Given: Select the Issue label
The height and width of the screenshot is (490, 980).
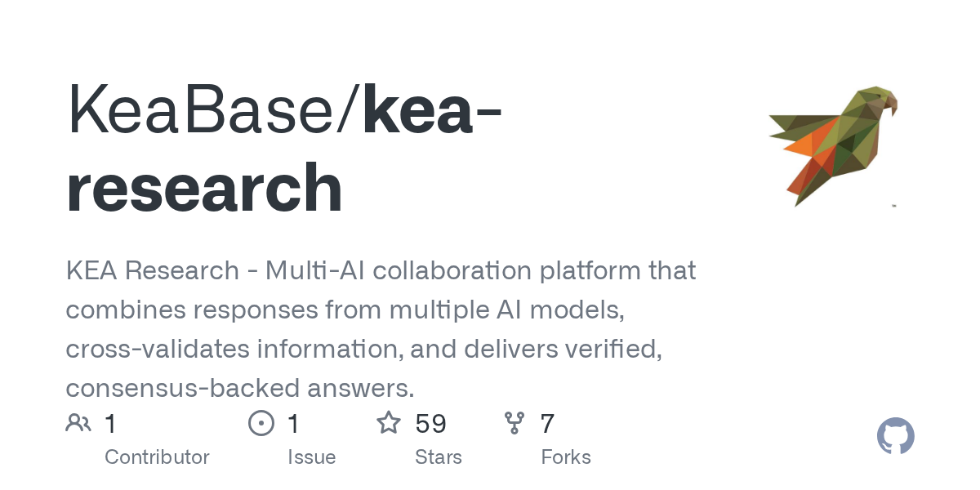Looking at the screenshot, I should pyautogui.click(x=311, y=457).
